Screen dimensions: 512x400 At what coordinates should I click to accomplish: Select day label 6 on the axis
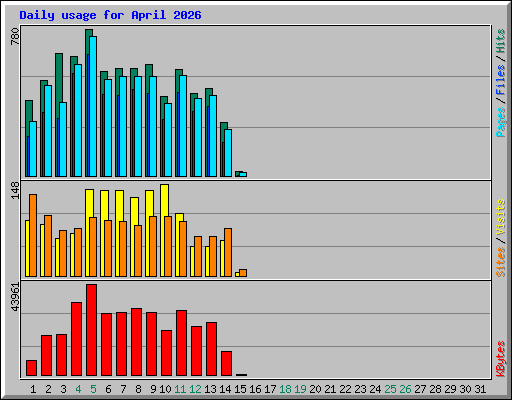coord(108,389)
